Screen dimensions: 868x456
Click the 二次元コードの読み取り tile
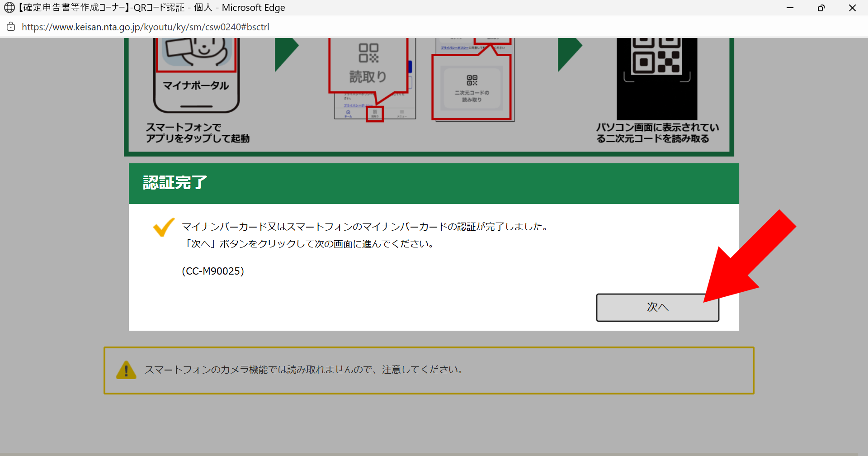[472, 88]
